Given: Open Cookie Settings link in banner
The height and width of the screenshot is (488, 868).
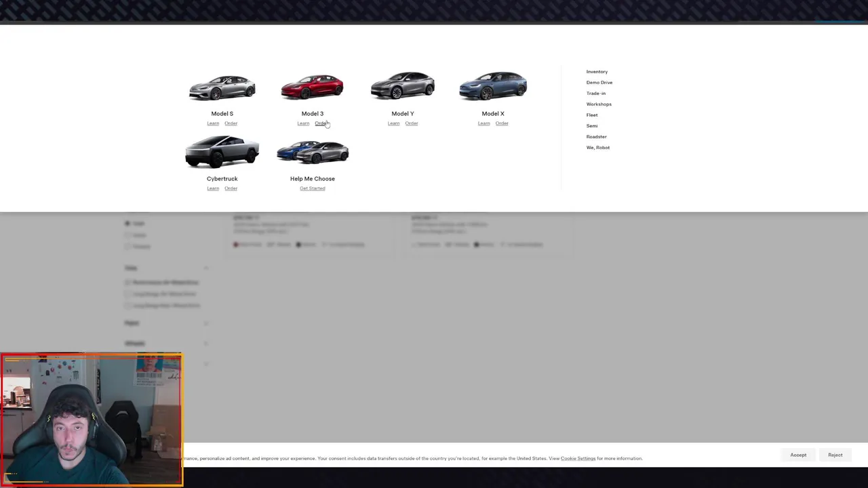Looking at the screenshot, I should 578,459.
